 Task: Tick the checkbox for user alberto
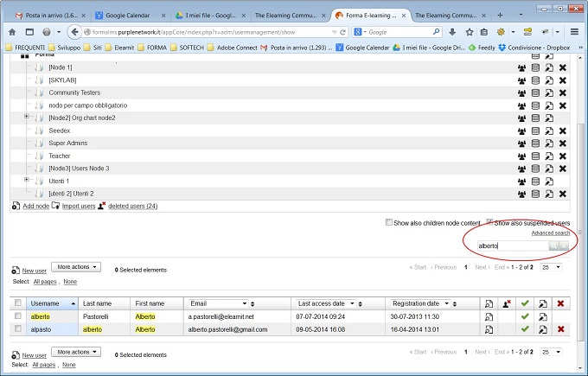pos(17,317)
